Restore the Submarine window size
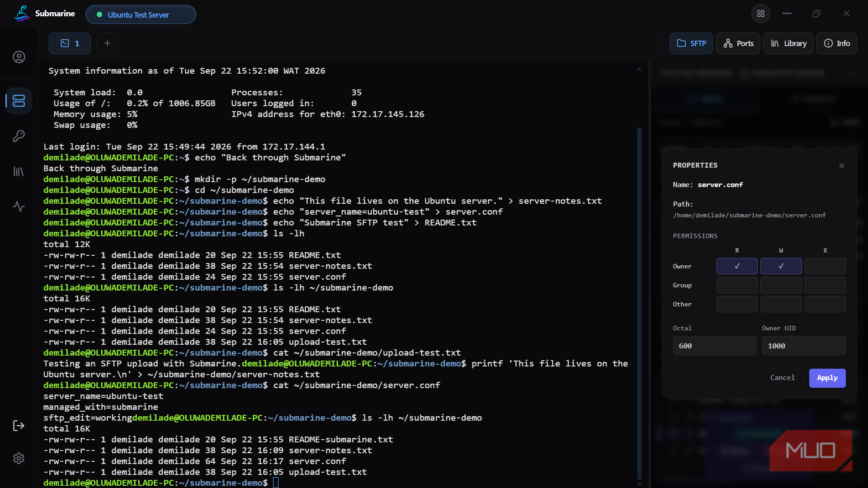Viewport: 868px width, 488px height. [x=816, y=14]
